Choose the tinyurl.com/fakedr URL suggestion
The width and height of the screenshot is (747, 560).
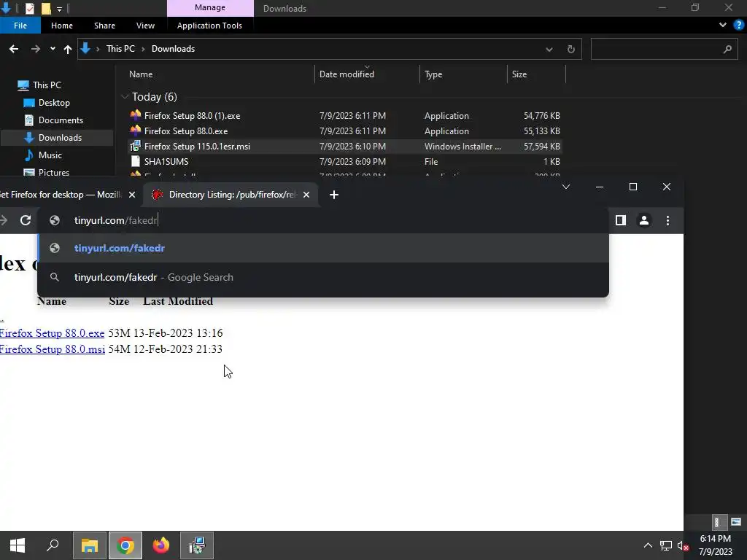click(x=323, y=248)
